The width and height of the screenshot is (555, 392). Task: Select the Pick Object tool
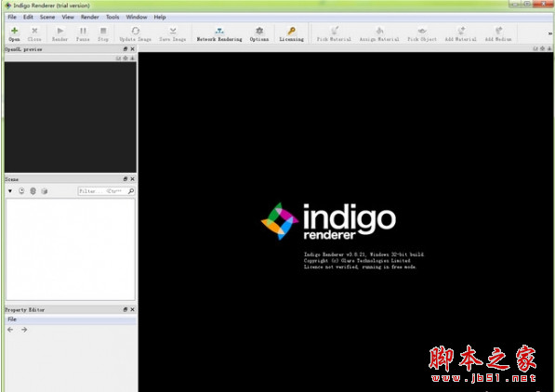(x=422, y=34)
